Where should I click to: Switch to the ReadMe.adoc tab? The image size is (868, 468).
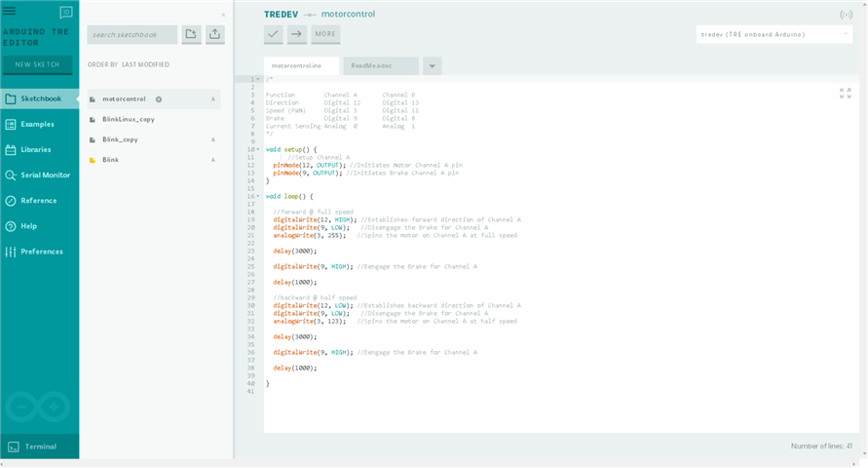[x=380, y=66]
